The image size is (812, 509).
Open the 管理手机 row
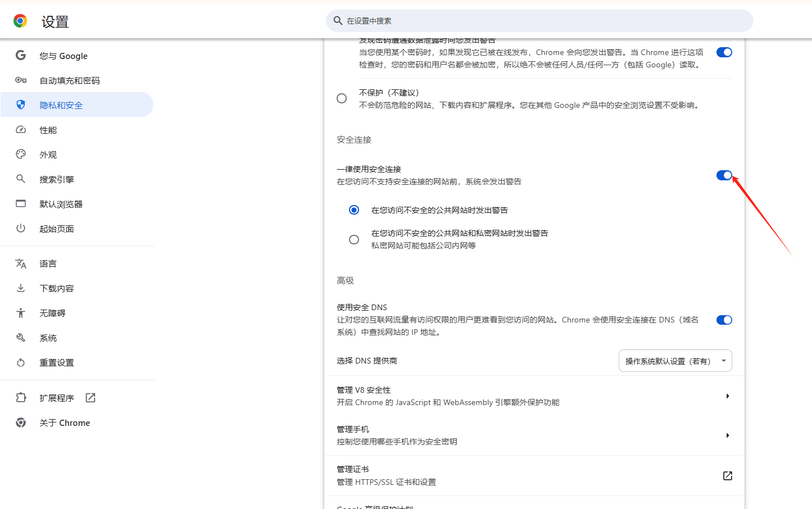(534, 435)
